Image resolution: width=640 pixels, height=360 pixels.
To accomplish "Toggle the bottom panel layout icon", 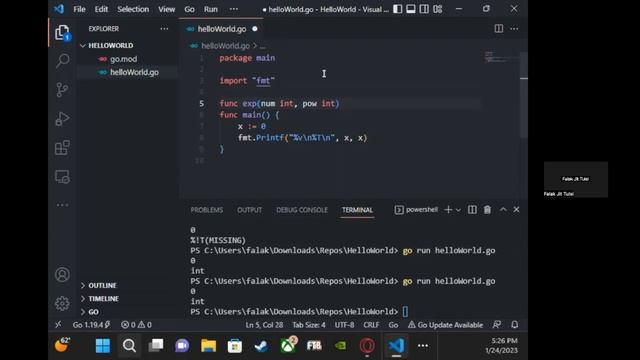I will [411, 9].
